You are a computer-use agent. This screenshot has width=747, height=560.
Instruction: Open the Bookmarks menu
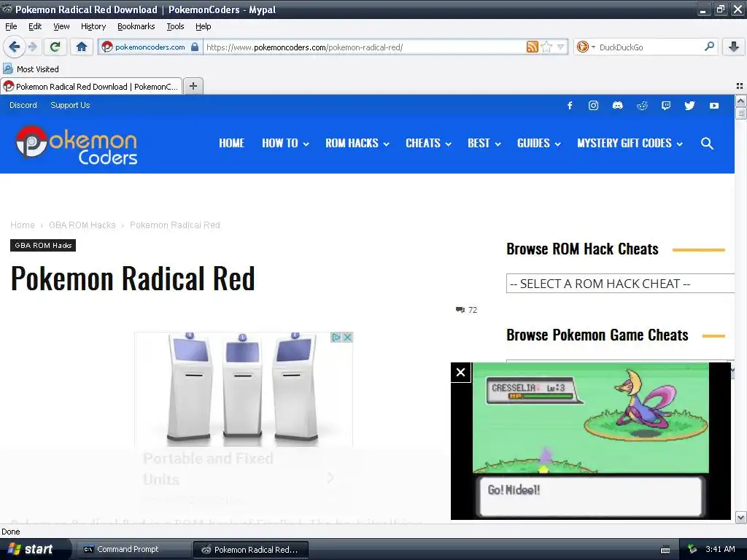[x=136, y=26]
